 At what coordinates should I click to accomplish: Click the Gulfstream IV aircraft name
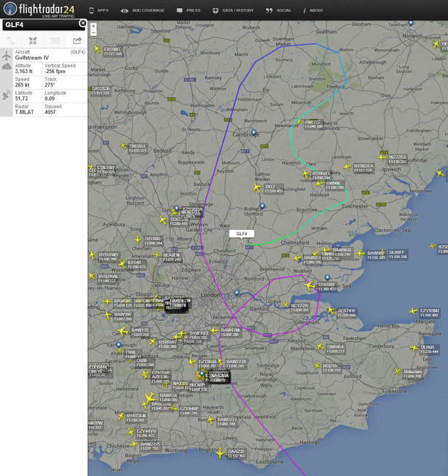32,57
